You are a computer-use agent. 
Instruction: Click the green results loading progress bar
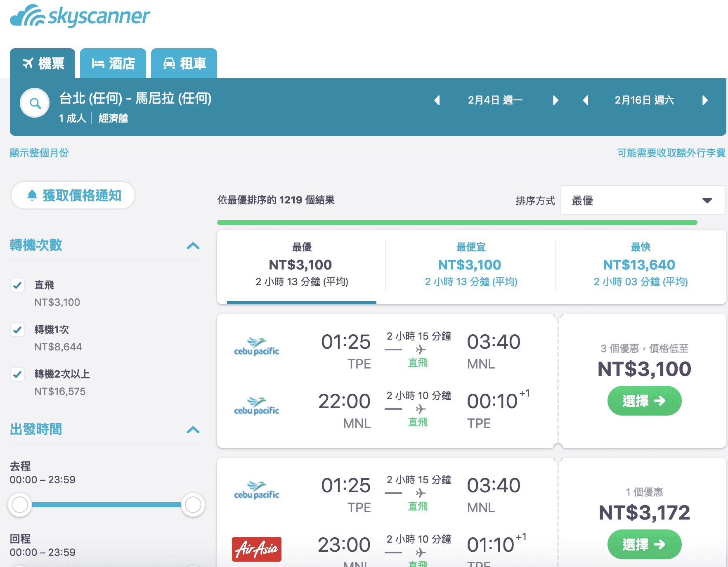pyautogui.click(x=457, y=222)
